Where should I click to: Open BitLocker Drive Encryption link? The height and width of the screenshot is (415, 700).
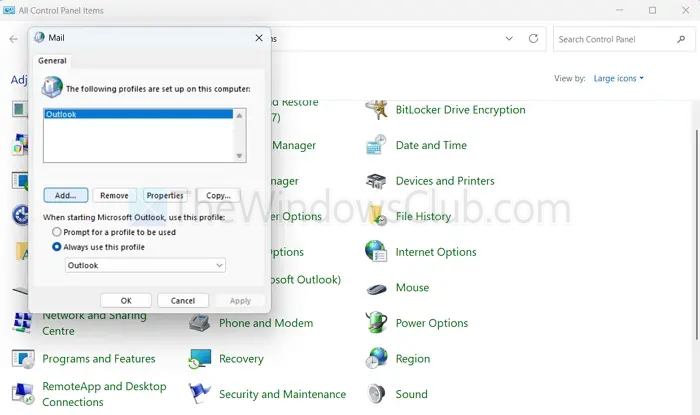(x=460, y=110)
